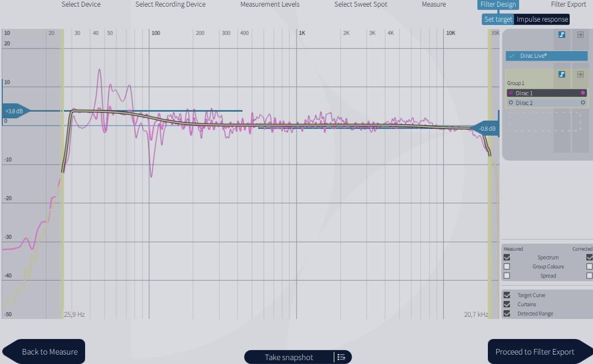Enable the Measured Spread checkbox
The height and width of the screenshot is (364, 593).
click(x=507, y=276)
